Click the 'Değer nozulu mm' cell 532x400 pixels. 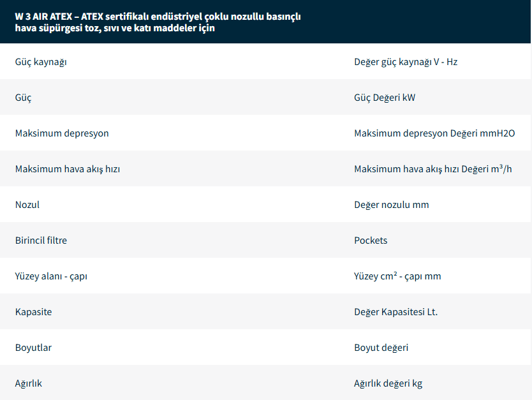coord(391,205)
